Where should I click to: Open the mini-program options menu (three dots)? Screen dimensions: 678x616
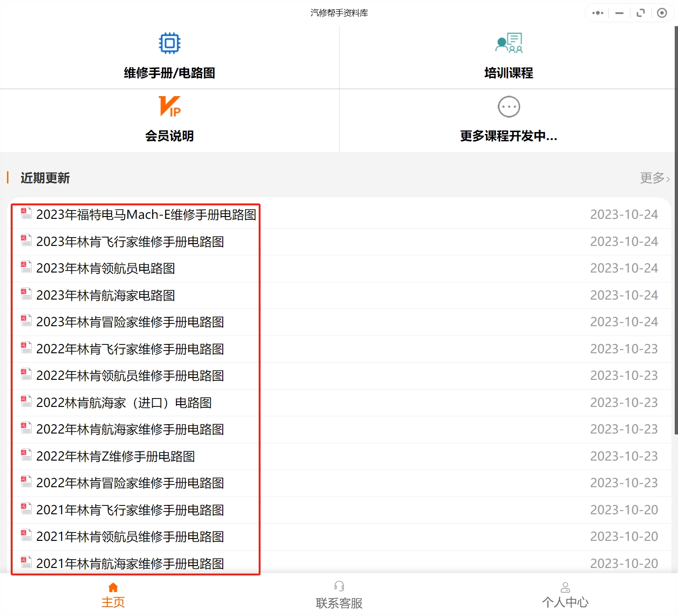click(x=597, y=13)
